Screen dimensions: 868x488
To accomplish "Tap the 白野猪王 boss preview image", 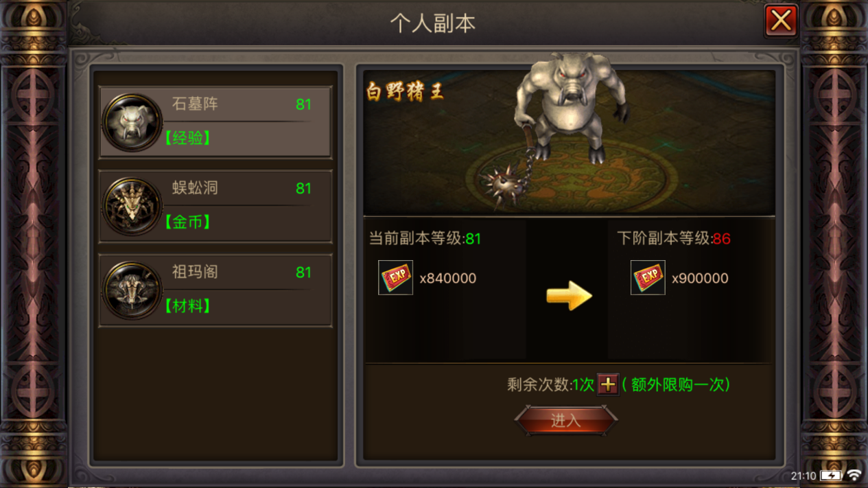I will (x=569, y=142).
